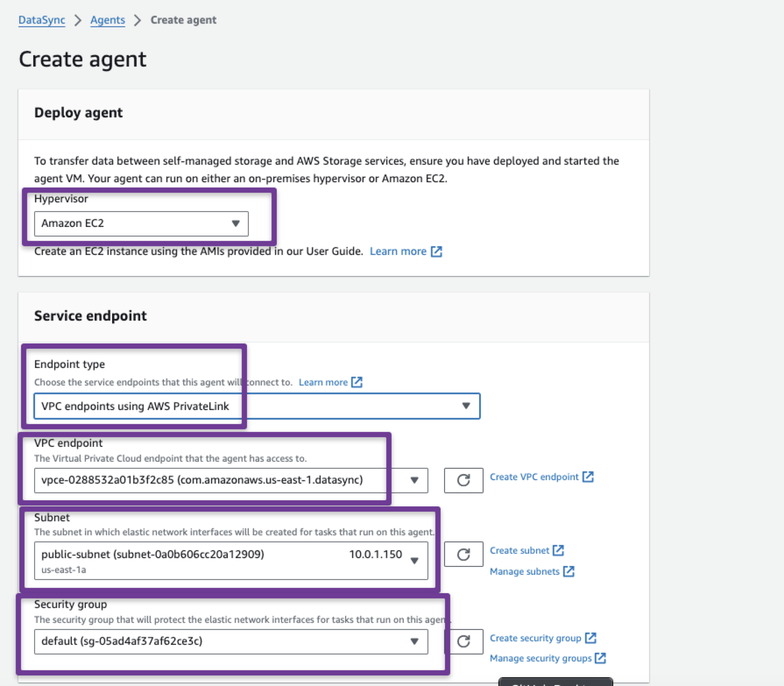This screenshot has height=686, width=784.
Task: Refresh the Security group list
Action: coord(463,641)
